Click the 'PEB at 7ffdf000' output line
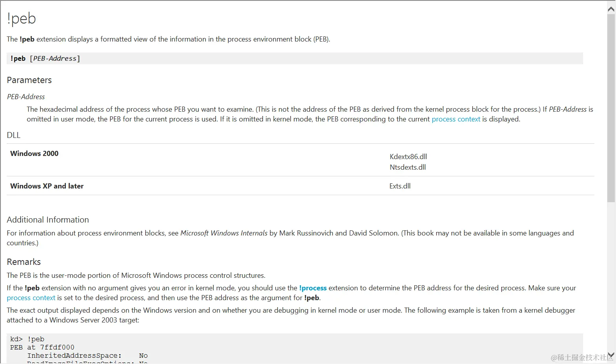Image resolution: width=616 pixels, height=364 pixels. (x=42, y=348)
